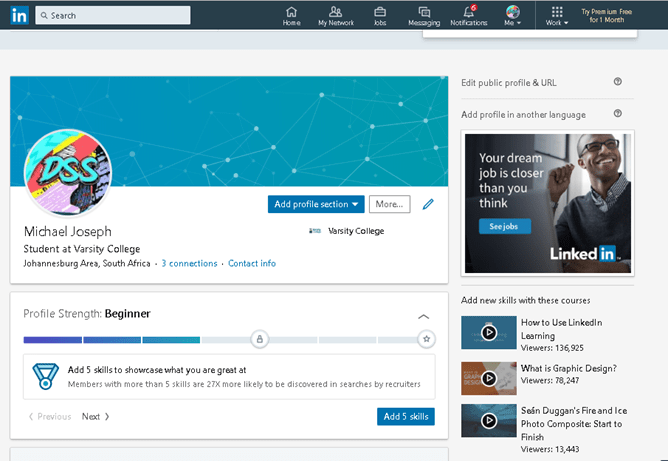Screen dimensions: 668x461
Task: Open Notifications bell icon
Action: tap(469, 16)
